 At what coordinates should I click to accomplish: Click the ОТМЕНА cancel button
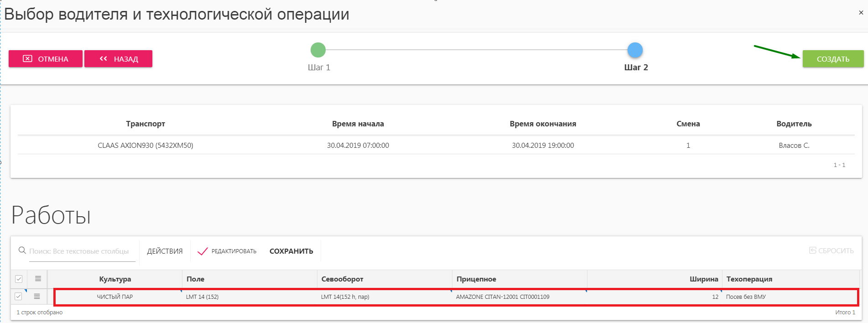click(x=46, y=59)
